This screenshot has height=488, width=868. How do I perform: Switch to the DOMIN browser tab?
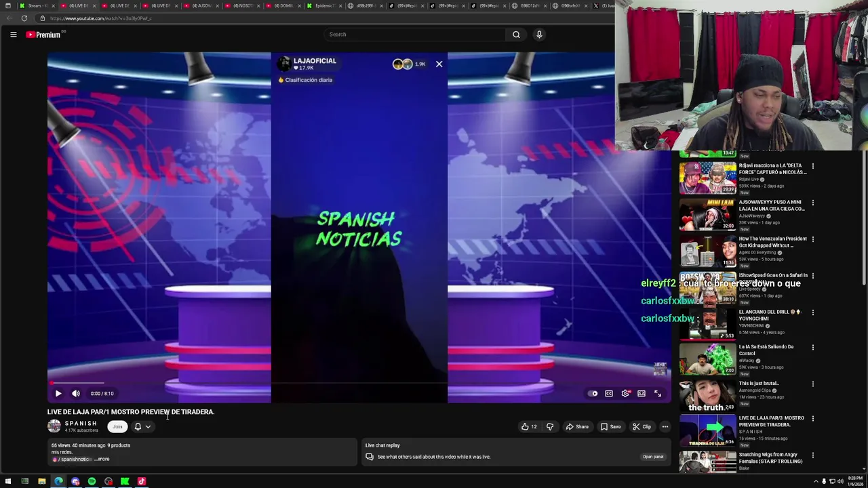pos(283,5)
